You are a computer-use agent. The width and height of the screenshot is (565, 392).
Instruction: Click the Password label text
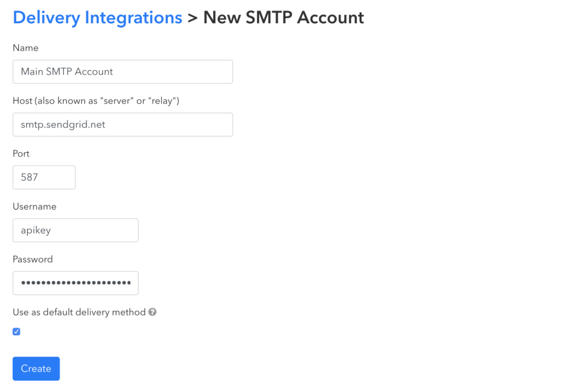tap(33, 260)
